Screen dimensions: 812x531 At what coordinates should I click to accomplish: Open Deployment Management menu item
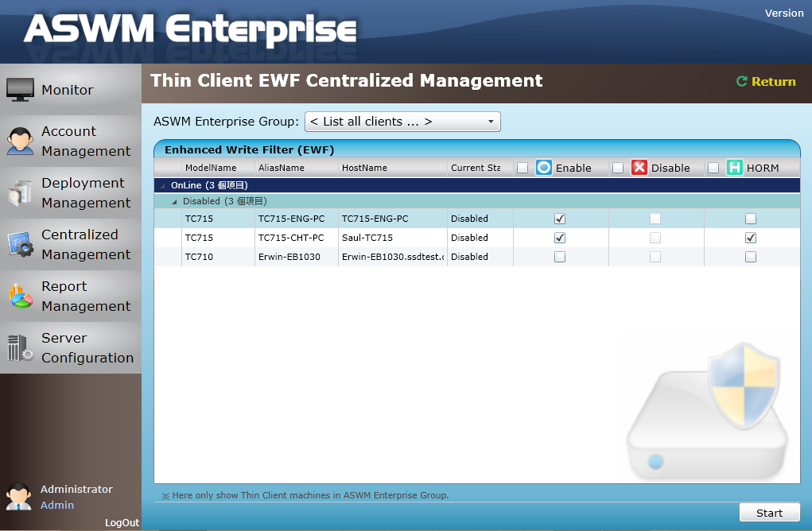[71, 192]
